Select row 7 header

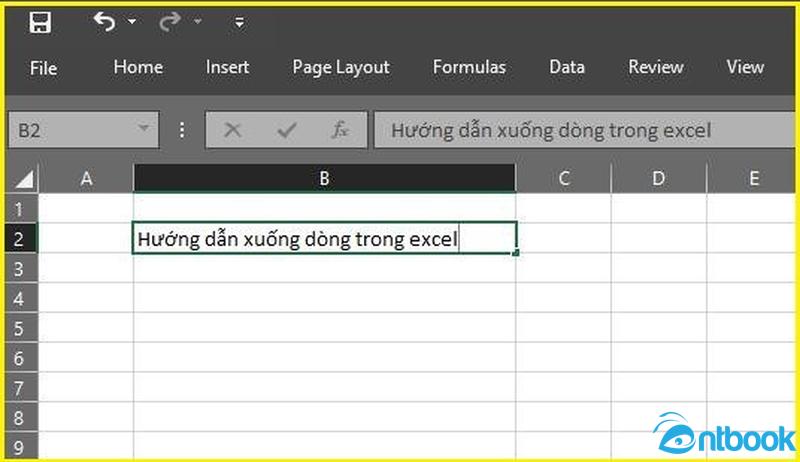coord(20,388)
